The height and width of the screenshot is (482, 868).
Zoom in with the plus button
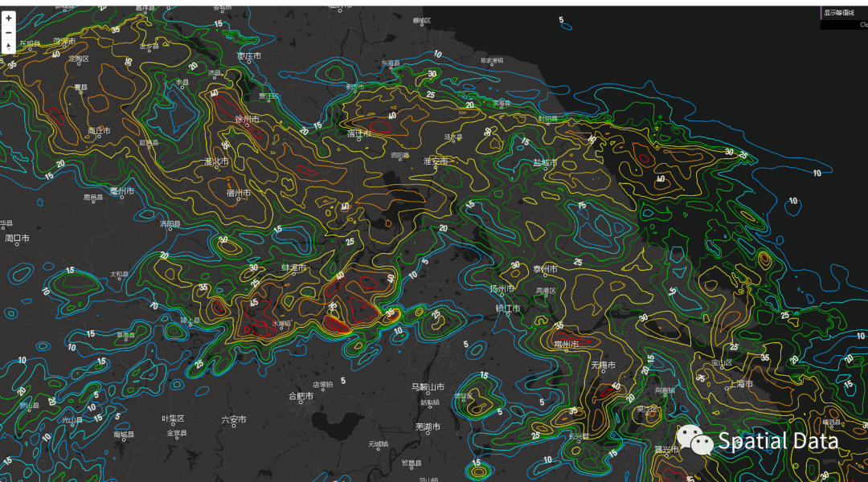[x=8, y=18]
